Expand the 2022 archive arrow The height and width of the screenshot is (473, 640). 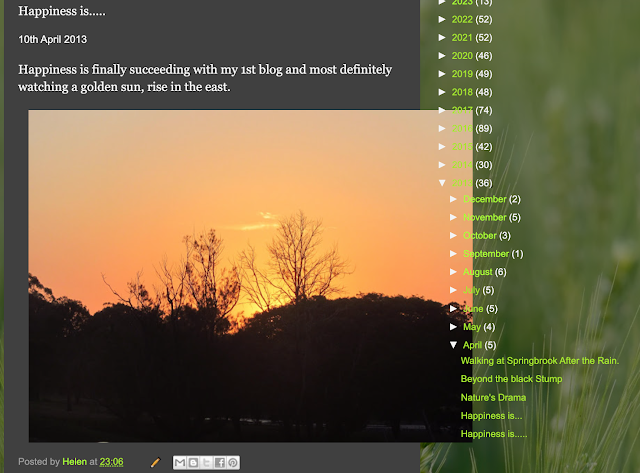(442, 19)
